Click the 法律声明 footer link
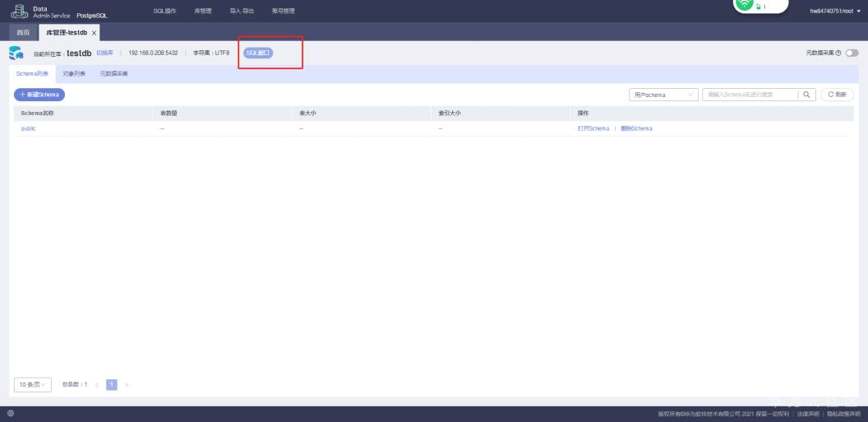868x422 pixels. tap(808, 414)
